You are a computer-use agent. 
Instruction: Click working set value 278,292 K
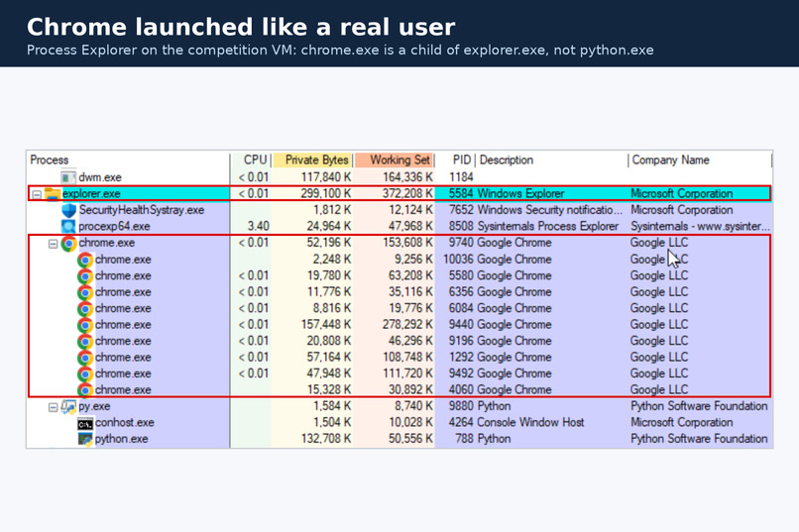(x=407, y=324)
